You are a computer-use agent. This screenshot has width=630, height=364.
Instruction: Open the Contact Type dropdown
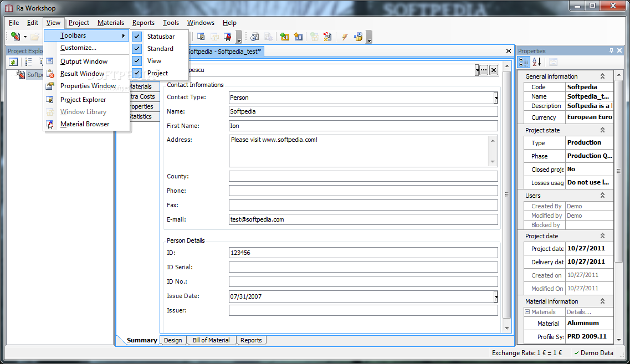(496, 98)
